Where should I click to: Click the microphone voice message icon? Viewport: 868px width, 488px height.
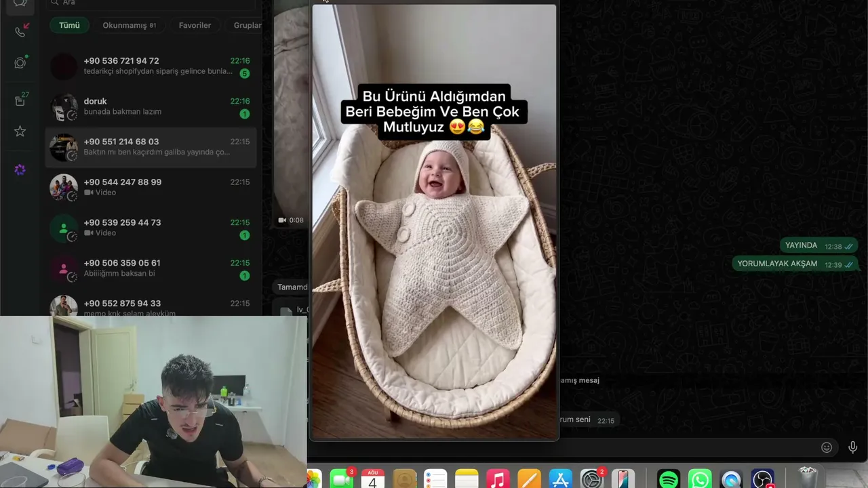[852, 447]
